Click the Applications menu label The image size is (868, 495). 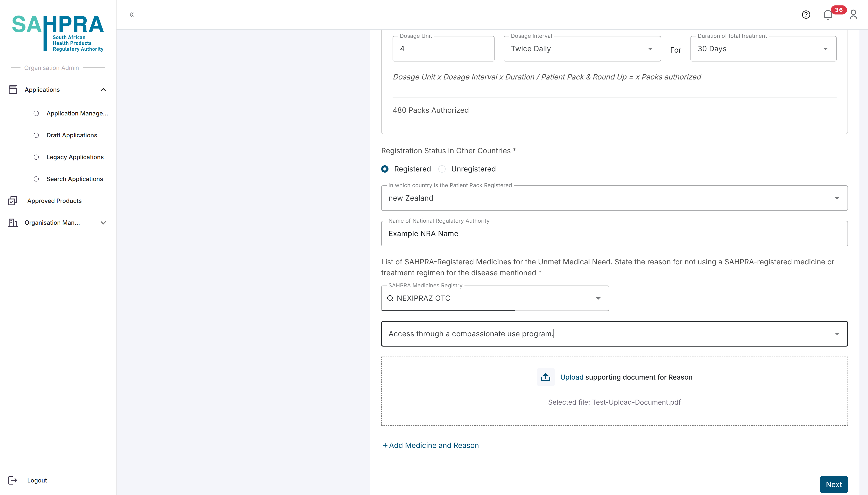(42, 90)
